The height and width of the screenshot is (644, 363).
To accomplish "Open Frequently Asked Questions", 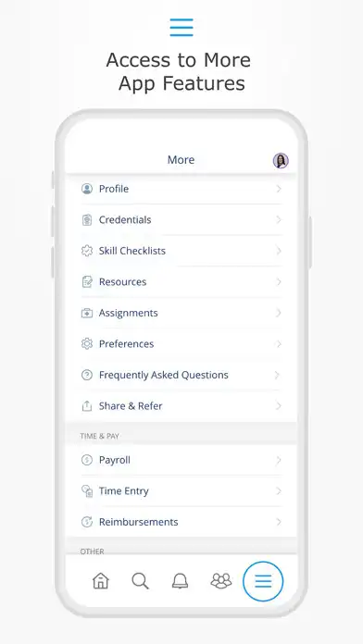I will [181, 375].
